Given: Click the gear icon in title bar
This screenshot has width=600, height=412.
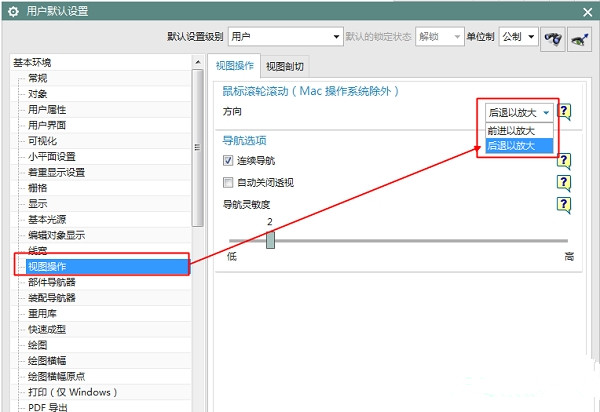Looking at the screenshot, I should point(13,11).
